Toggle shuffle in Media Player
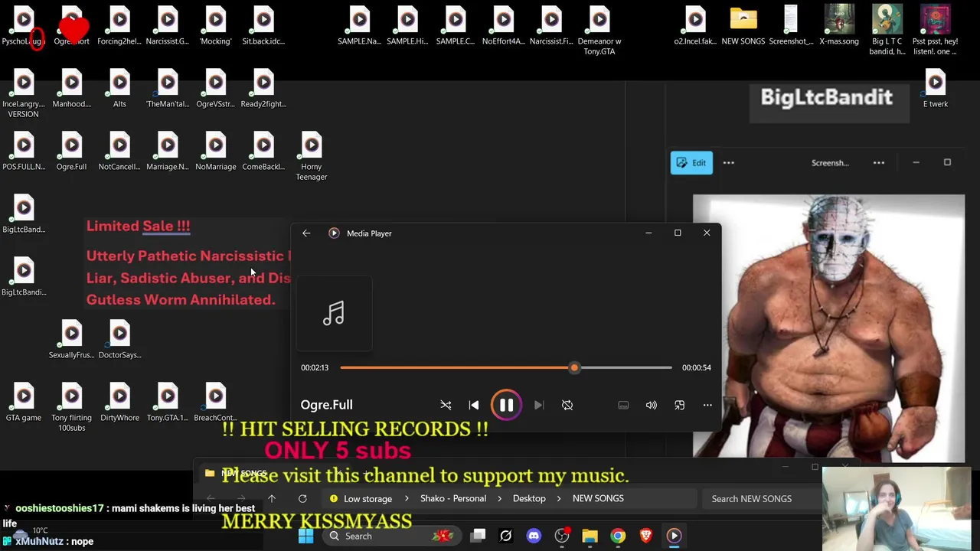Image resolution: width=980 pixels, height=551 pixels. [x=446, y=405]
